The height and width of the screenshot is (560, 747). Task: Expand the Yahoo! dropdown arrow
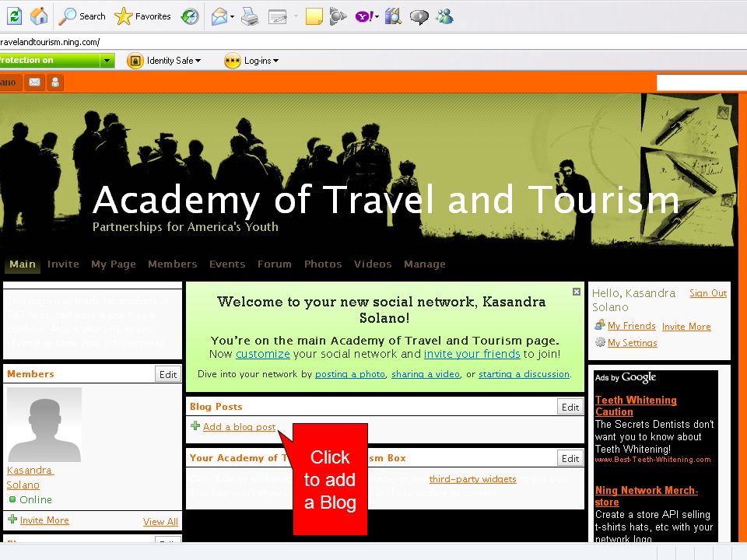377,17
